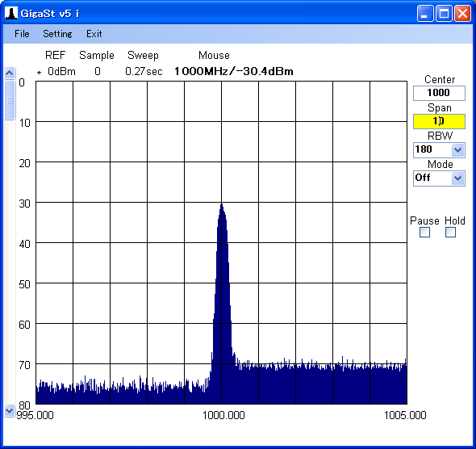The image size is (476, 449).
Task: Enable the Pause checkbox
Action: [424, 233]
